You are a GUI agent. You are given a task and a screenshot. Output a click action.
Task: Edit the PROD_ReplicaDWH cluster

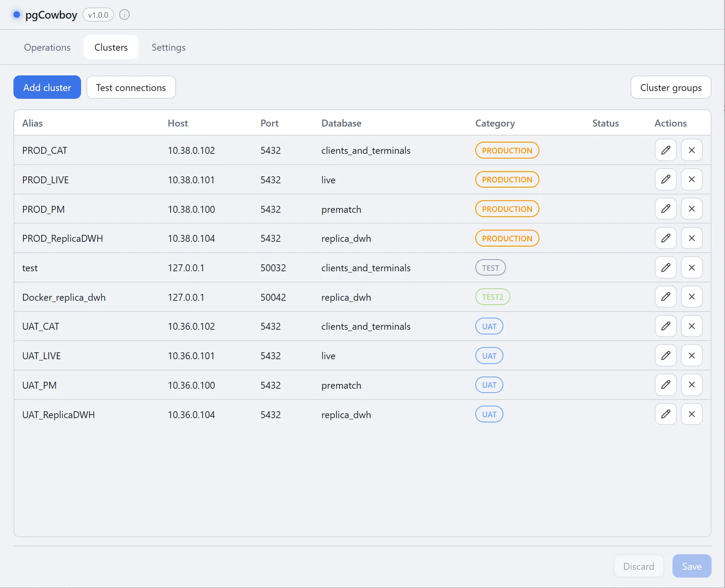pyautogui.click(x=666, y=238)
